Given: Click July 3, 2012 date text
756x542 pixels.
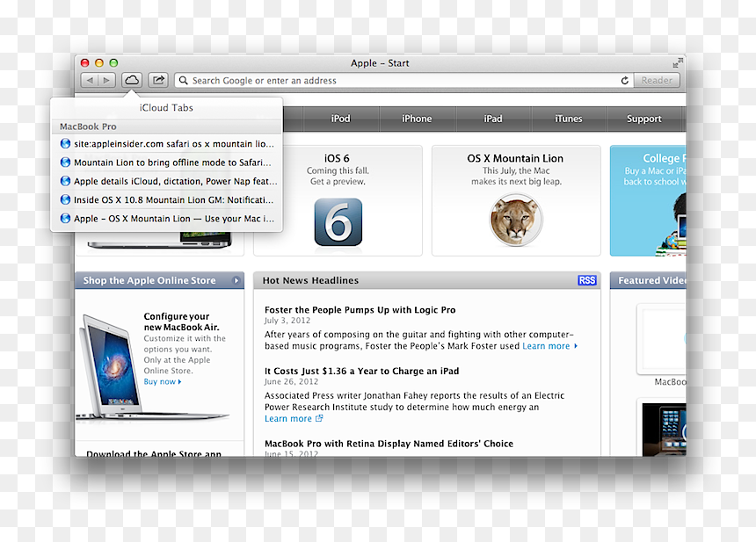Looking at the screenshot, I should [287, 321].
